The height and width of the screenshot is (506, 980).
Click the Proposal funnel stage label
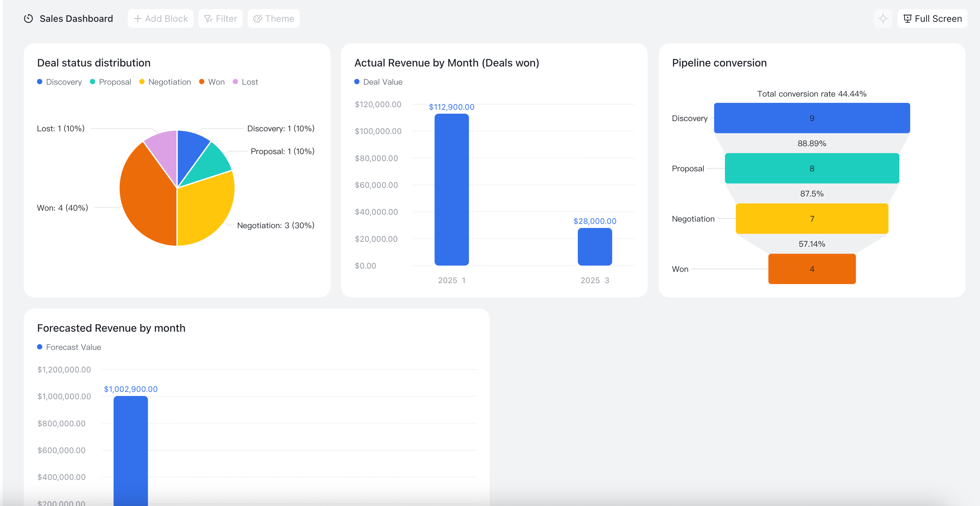688,168
